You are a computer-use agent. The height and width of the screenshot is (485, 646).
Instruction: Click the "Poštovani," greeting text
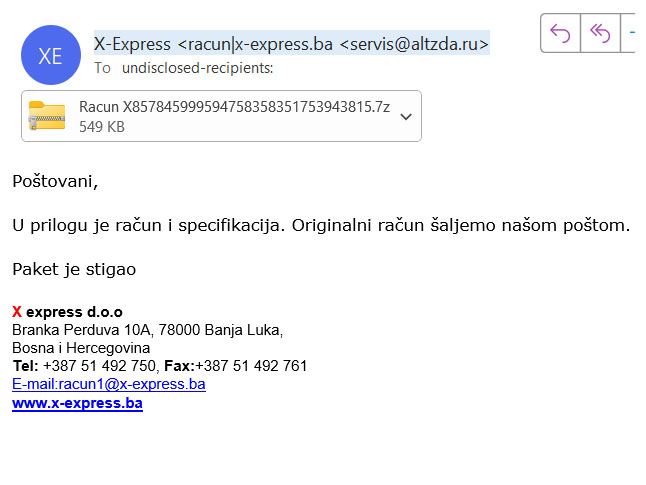click(x=55, y=181)
